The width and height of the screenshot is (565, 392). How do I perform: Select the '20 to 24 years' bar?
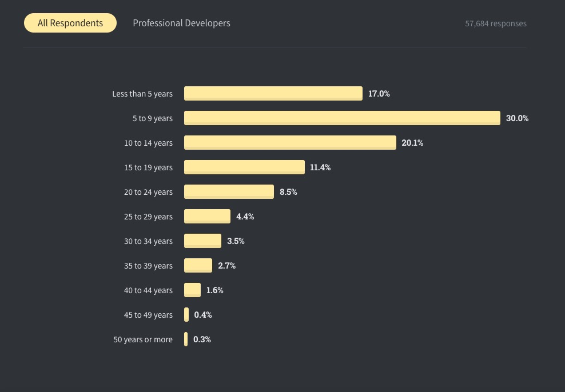[x=229, y=191]
